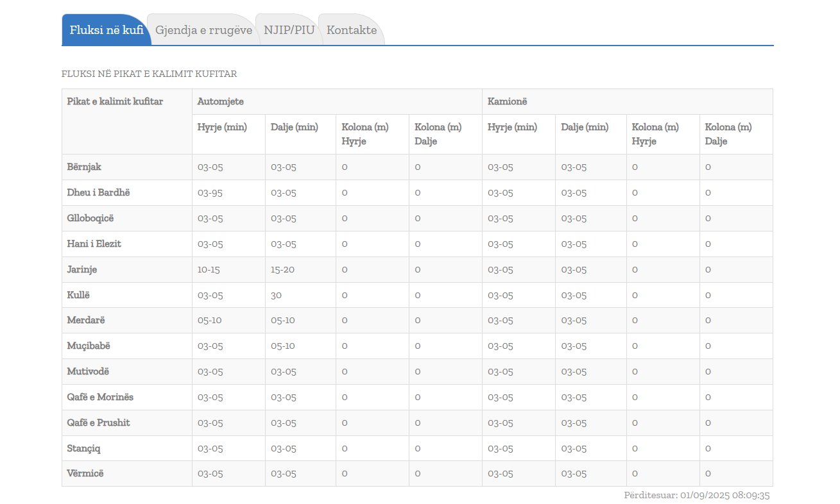Select the Kontakte tab

pos(351,30)
